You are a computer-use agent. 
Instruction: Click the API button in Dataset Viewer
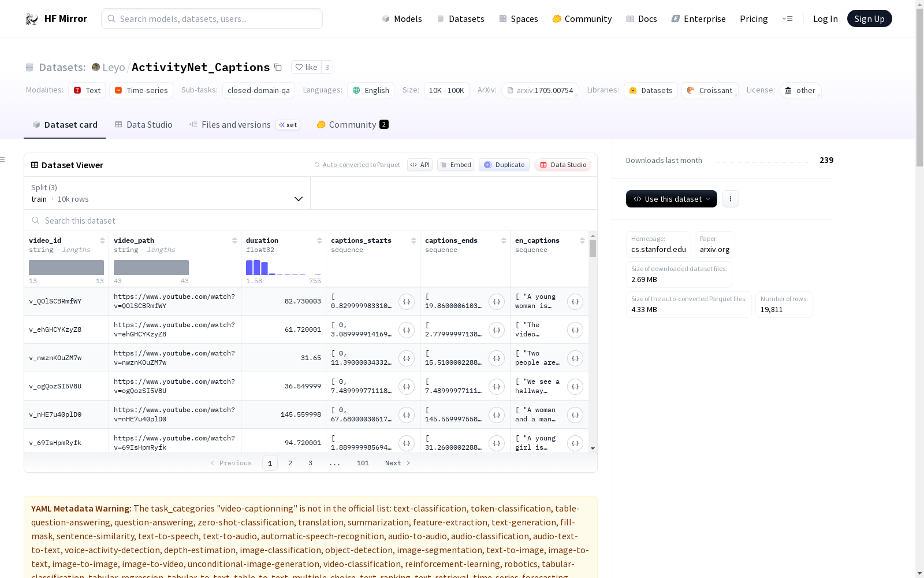pyautogui.click(x=420, y=165)
